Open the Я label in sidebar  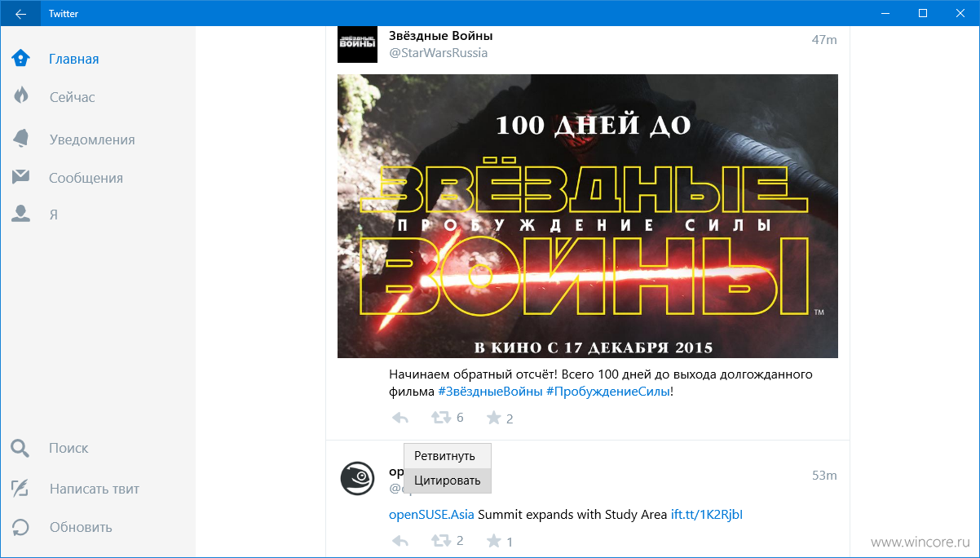tap(53, 215)
